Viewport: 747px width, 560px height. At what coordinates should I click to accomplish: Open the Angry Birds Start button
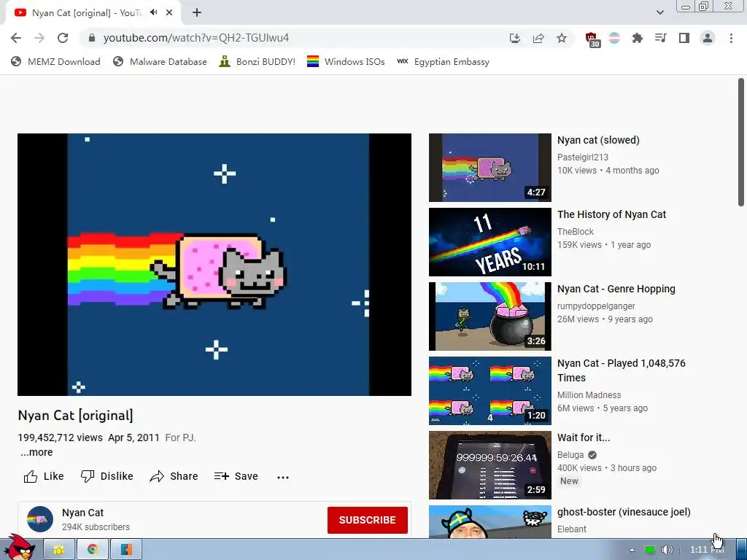(19, 548)
